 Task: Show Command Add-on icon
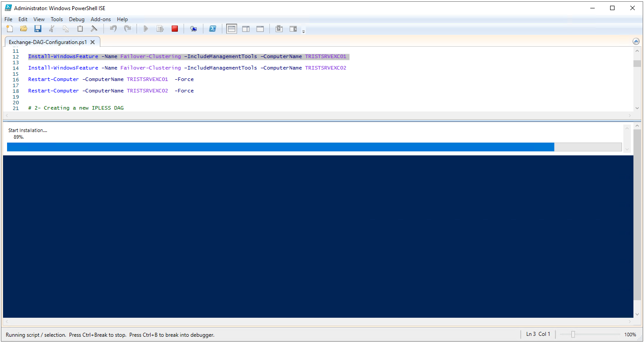pos(293,29)
